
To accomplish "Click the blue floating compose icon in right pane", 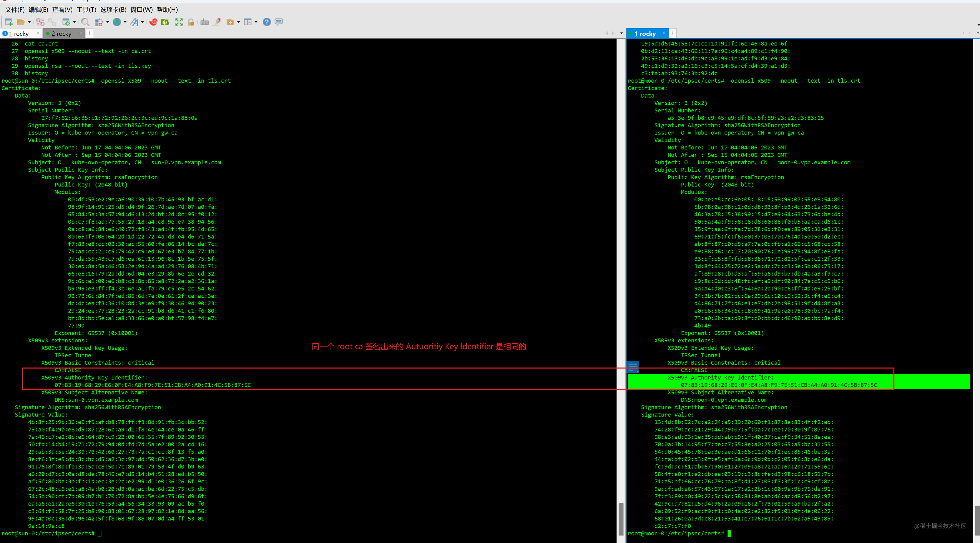I will pos(633,367).
